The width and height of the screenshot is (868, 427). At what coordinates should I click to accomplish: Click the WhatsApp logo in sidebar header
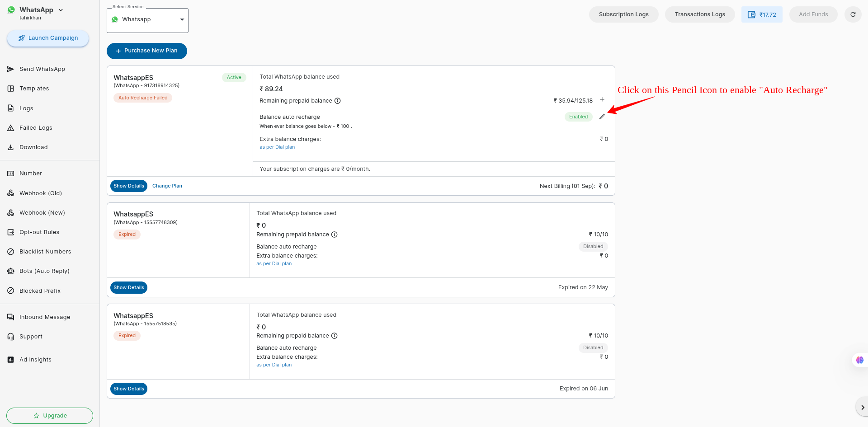pos(11,10)
